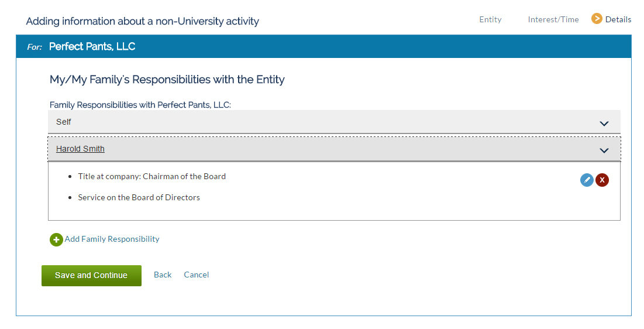Collapse the Harold Smith row chevron
The height and width of the screenshot is (329, 644).
(604, 150)
